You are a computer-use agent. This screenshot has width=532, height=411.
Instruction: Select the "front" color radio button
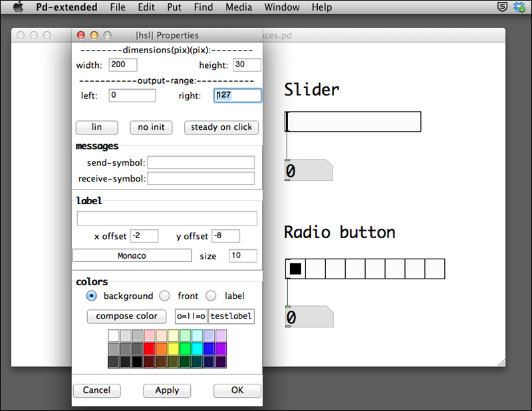tap(165, 296)
